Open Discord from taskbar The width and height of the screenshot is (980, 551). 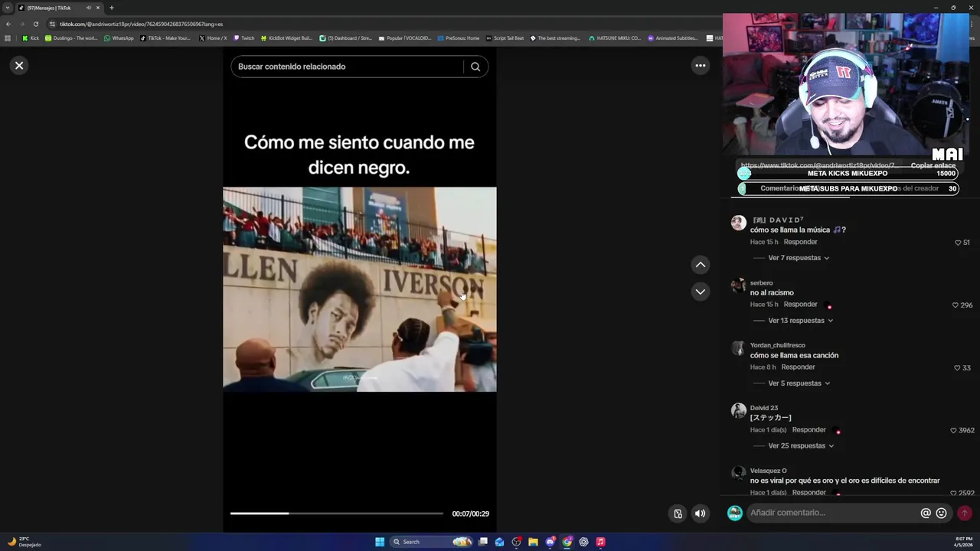click(550, 542)
